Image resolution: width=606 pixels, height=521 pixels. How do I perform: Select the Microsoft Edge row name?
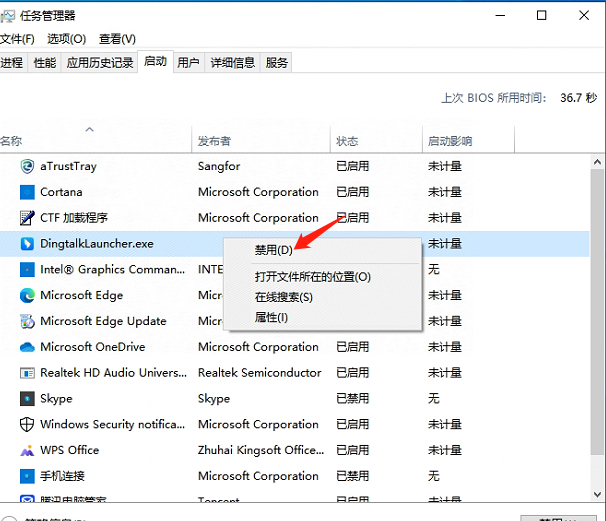pos(82,296)
